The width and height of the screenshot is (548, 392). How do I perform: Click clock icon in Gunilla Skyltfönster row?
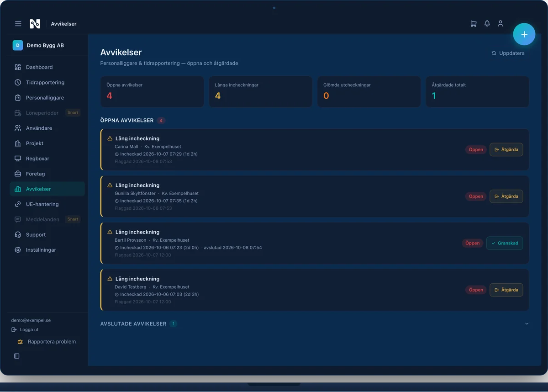click(x=117, y=201)
